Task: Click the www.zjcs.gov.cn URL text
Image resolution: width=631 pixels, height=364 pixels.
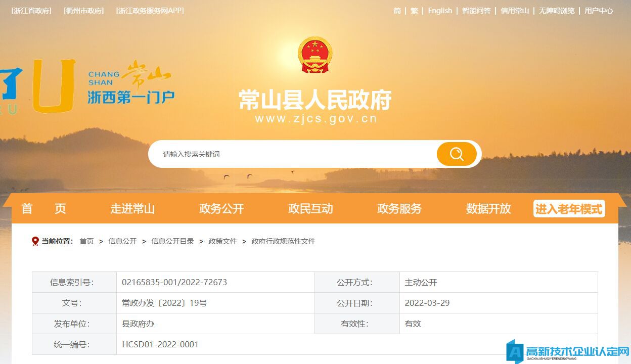Action: [315, 119]
